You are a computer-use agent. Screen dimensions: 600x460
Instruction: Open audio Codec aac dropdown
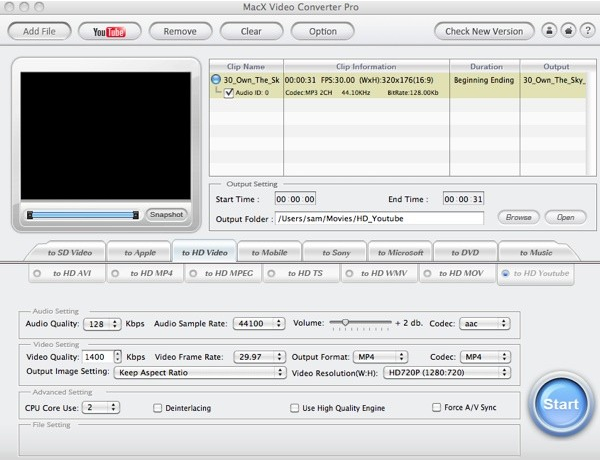(x=485, y=324)
